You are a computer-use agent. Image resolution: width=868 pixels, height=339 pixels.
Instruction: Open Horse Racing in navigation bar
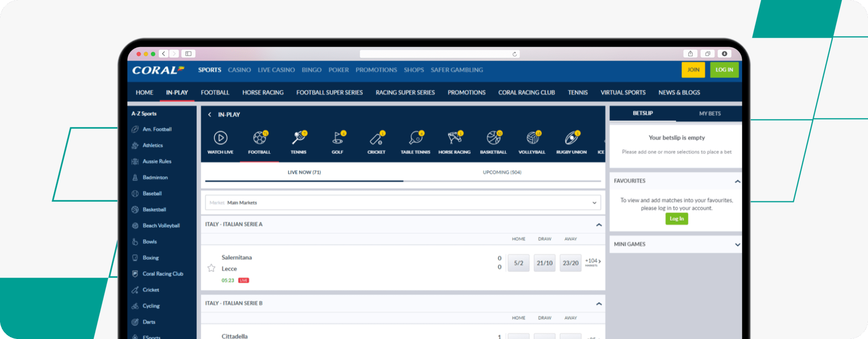click(263, 93)
